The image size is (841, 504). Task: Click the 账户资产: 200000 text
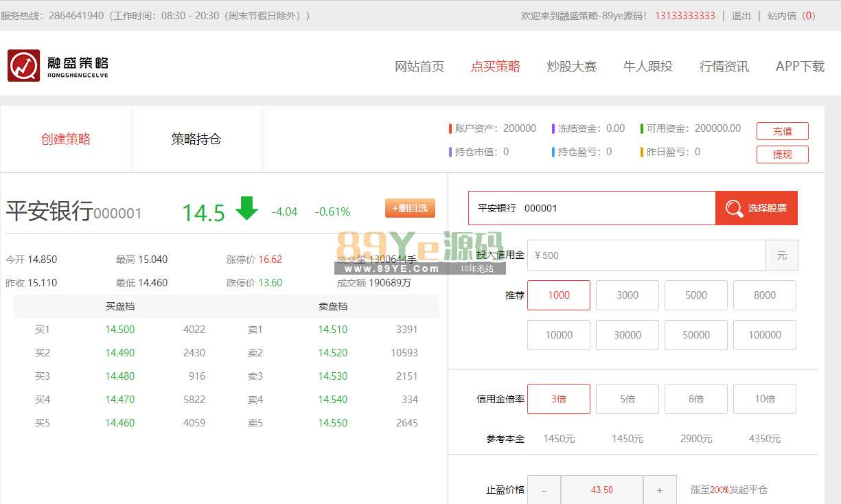[496, 128]
